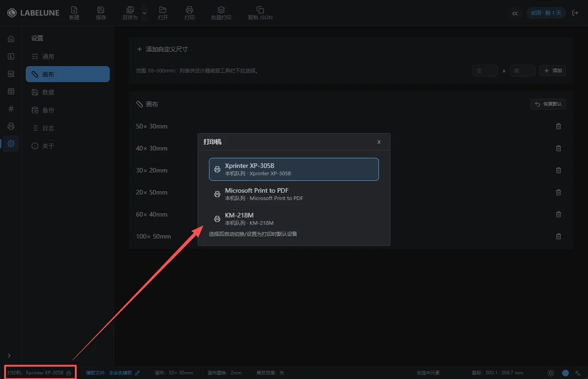The height and width of the screenshot is (379, 588).
Task: Select the settings gear in left sidebar
Action: point(11,144)
